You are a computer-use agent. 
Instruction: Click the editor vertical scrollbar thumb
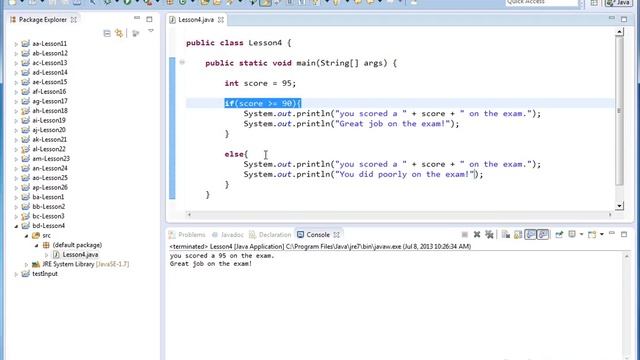619,110
